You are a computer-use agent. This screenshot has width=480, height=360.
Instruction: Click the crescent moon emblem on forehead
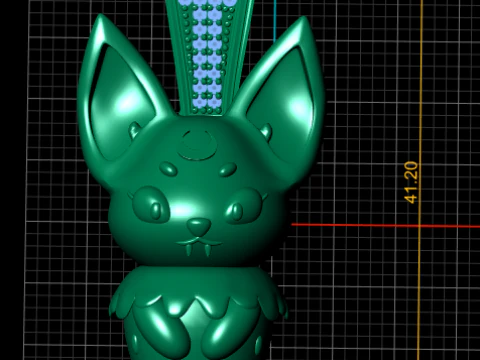pos(197,145)
